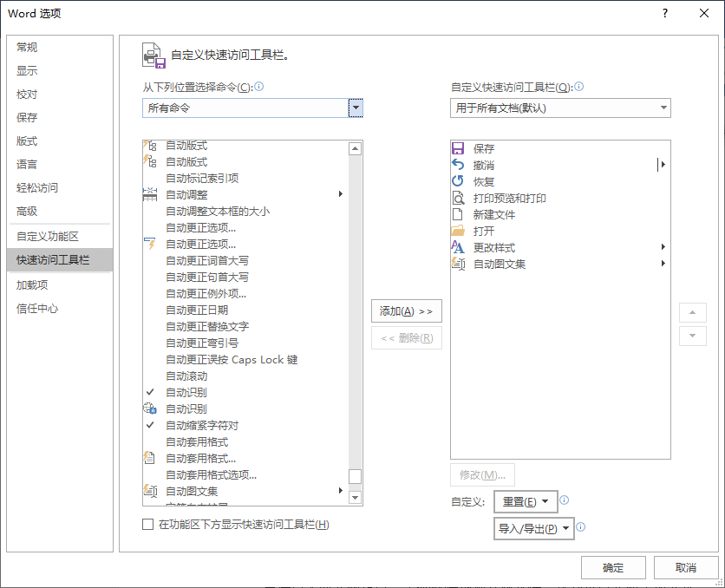Click info icon next to 自定义快速访问工具栏(Q)
Viewport: 725px width, 588px height.
(x=579, y=87)
